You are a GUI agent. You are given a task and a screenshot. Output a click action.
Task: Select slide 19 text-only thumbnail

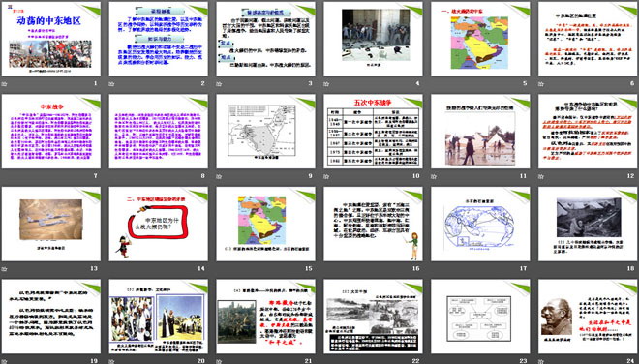[x=51, y=317]
